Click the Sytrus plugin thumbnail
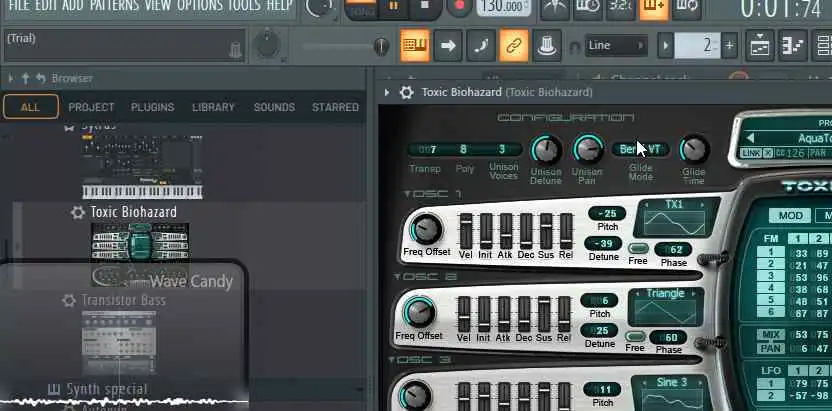 [x=142, y=167]
